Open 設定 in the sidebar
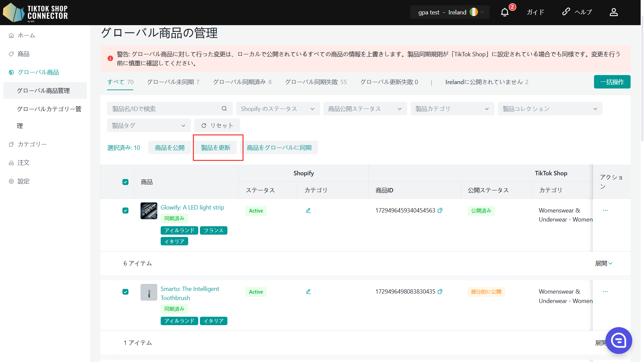Screen dimensions: 644x362 coord(23,181)
